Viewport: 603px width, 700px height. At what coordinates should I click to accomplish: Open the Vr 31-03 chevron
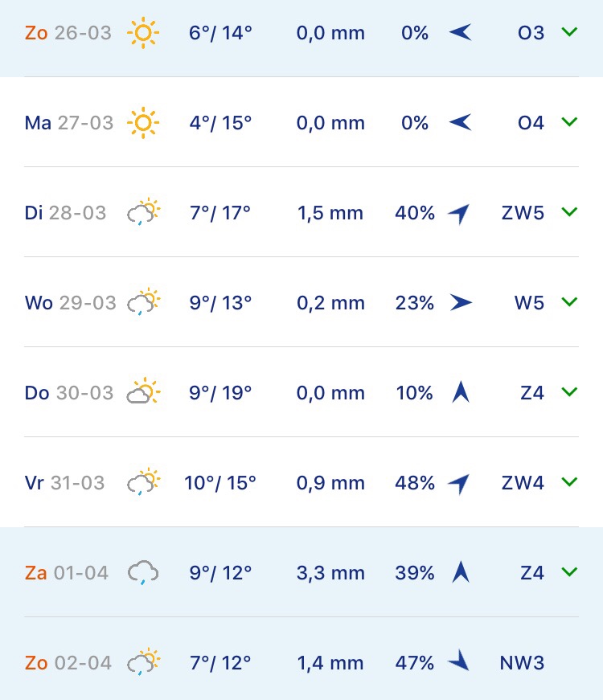coord(569,481)
